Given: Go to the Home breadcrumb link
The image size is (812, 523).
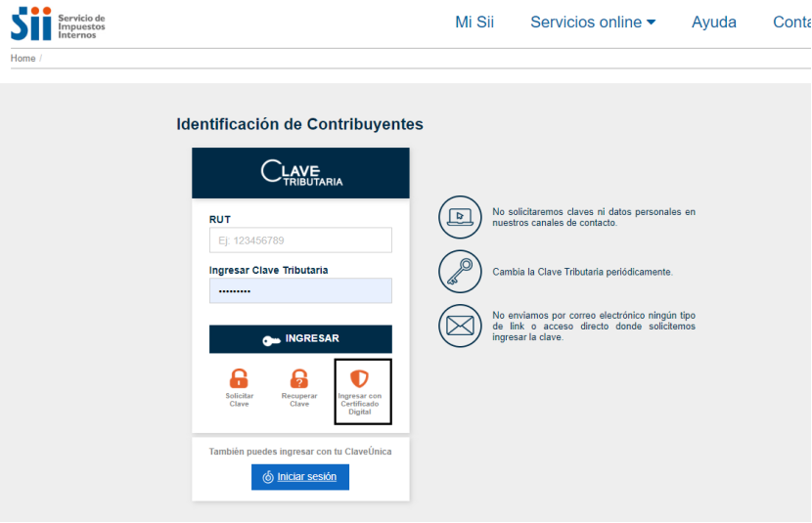Looking at the screenshot, I should (x=23, y=59).
